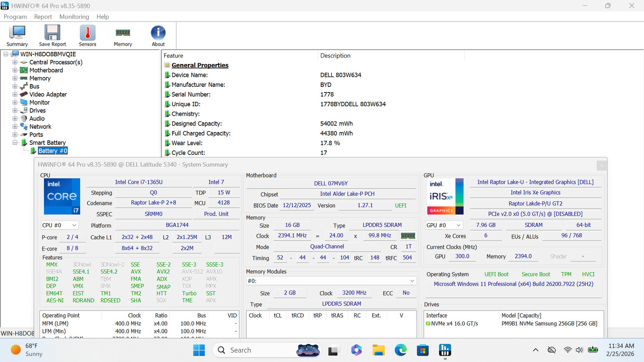The height and width of the screenshot is (362, 644).
Task: Click the Windows 11 Professional OS line
Action: (514, 284)
